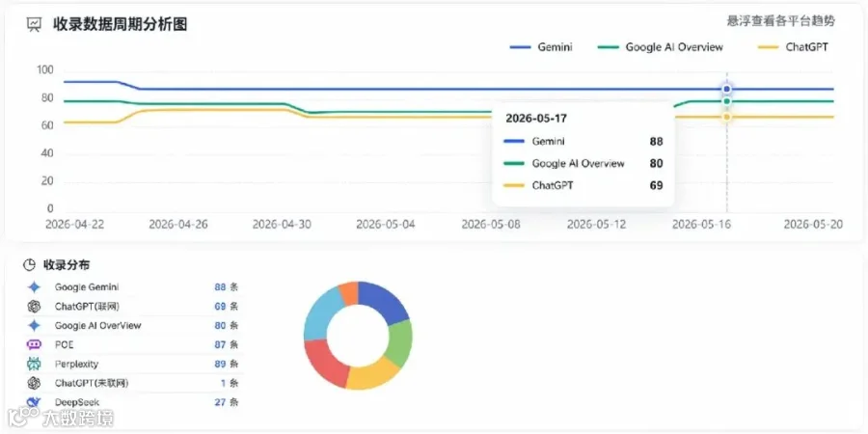Click the red donut chart segment
Viewport: 868px width, 434px height.
coord(326,362)
